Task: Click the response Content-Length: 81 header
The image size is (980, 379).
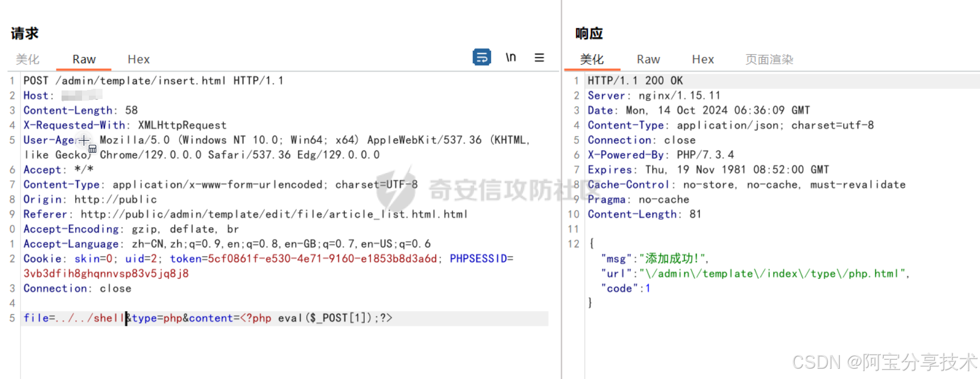Action: coord(644,214)
